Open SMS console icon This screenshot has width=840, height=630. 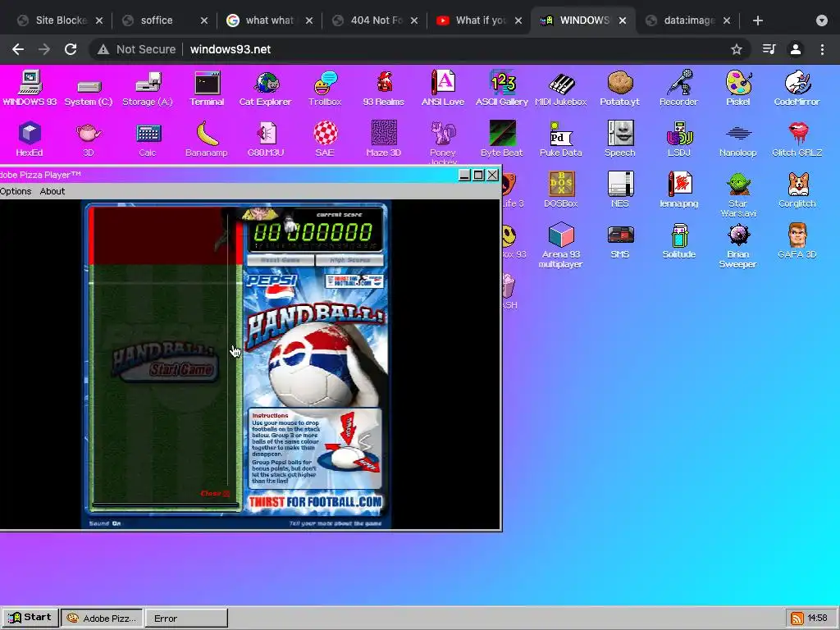(620, 240)
